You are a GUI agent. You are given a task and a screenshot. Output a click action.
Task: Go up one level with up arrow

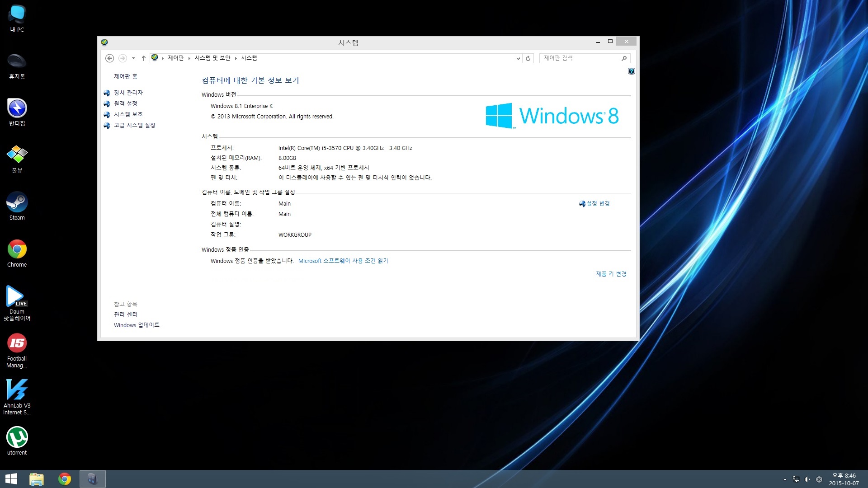coord(144,58)
